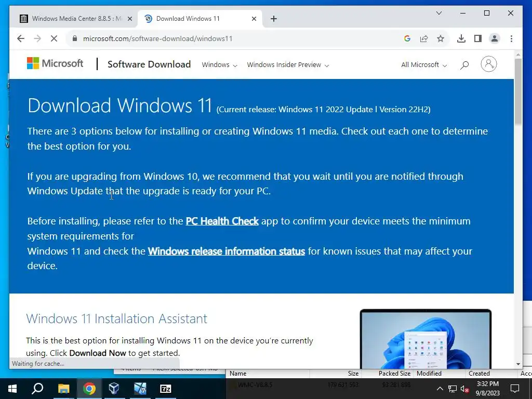
Task: Click the Microsoft logo
Action: (x=55, y=63)
